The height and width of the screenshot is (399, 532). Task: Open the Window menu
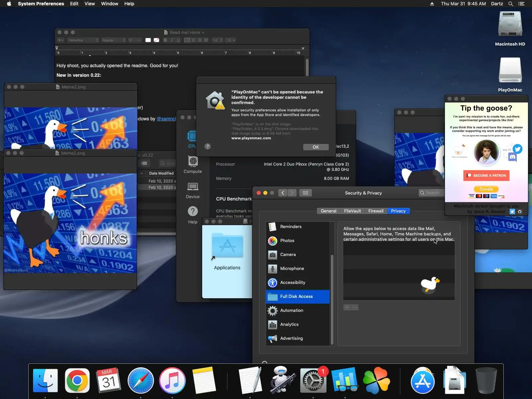point(109,4)
